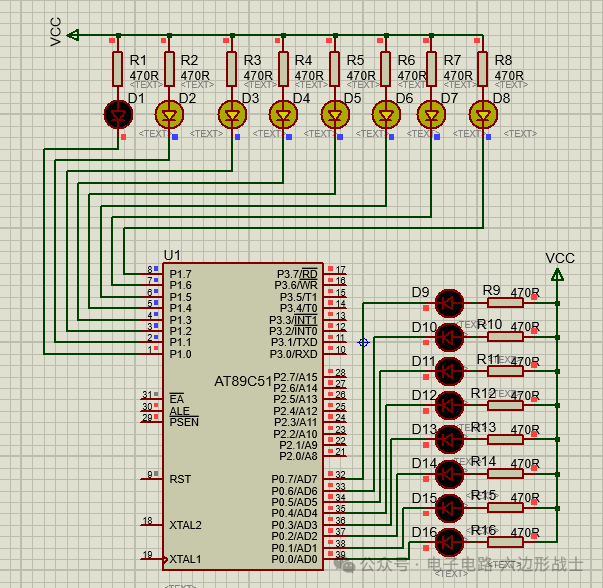Click pin label P3.0/RXD
Image resolution: width=603 pixels, height=588 pixels.
pos(294,354)
